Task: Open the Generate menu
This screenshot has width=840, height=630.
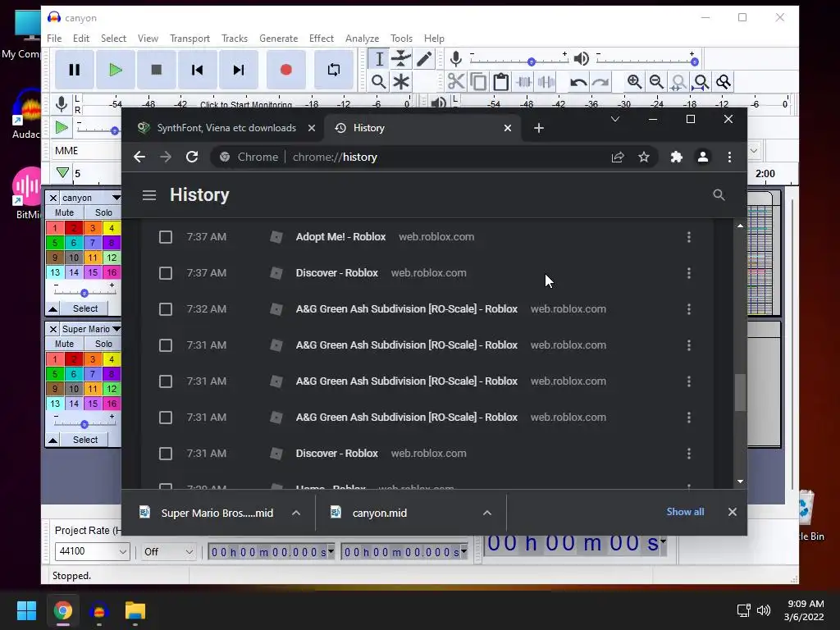Action: coord(279,39)
